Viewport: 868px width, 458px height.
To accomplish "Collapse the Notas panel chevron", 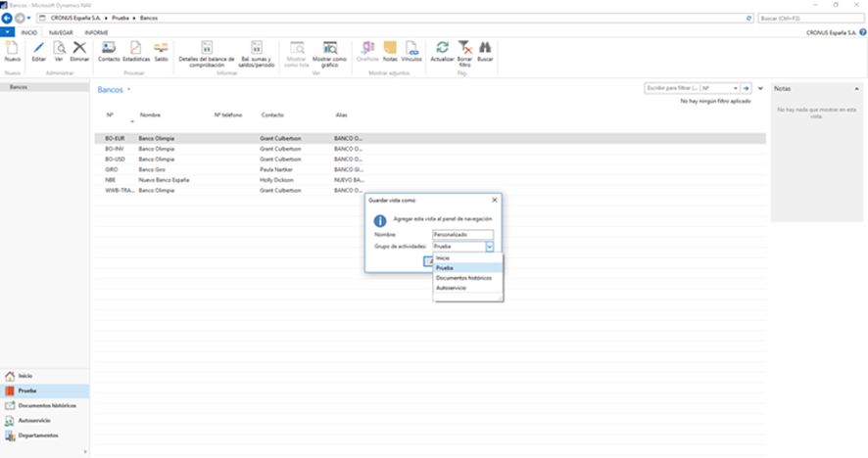I will click(856, 88).
